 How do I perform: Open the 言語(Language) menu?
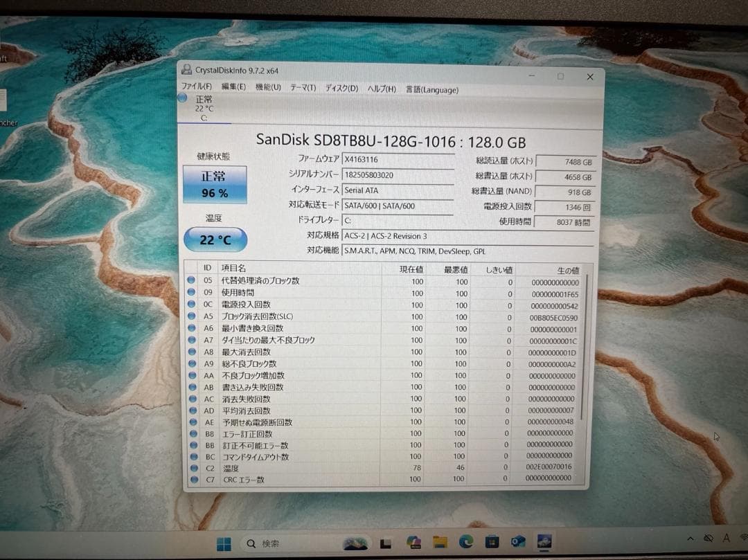[432, 89]
